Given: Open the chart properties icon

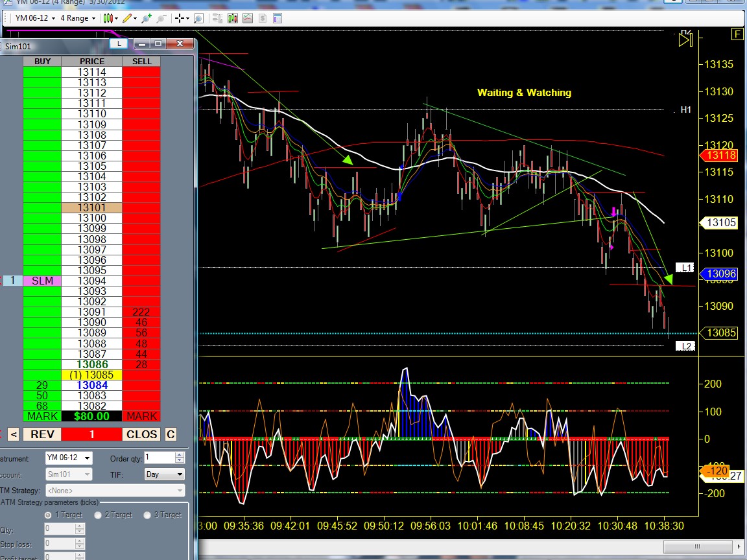Looking at the screenshot, I should pyautogui.click(x=278, y=18).
